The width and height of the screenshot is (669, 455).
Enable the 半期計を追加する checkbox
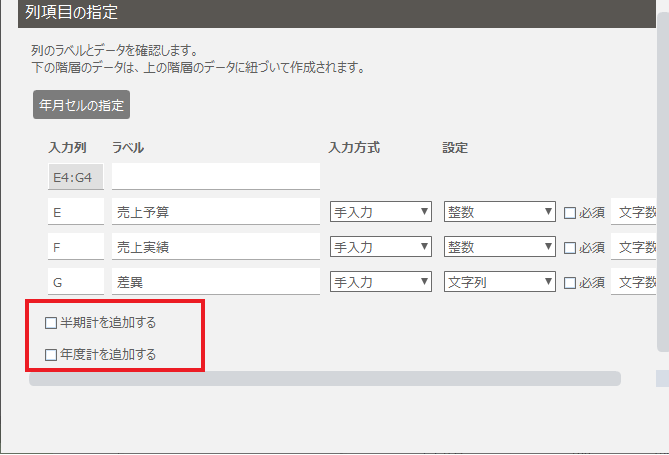[51, 323]
